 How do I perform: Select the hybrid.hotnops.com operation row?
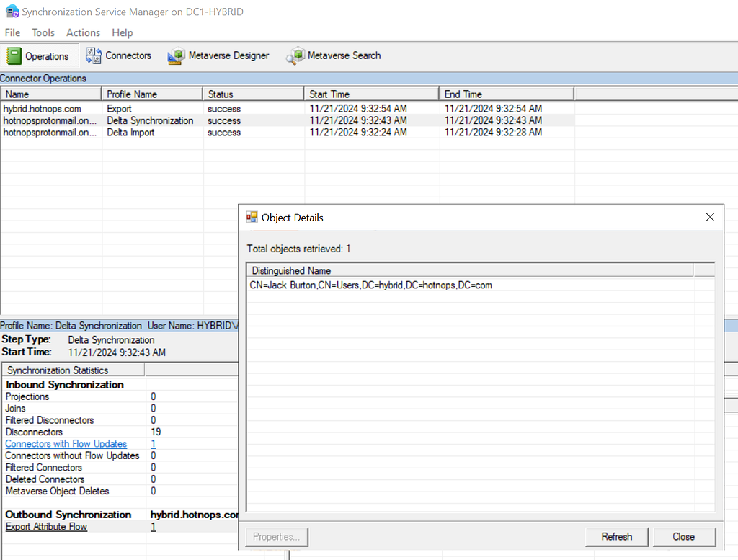click(x=287, y=109)
